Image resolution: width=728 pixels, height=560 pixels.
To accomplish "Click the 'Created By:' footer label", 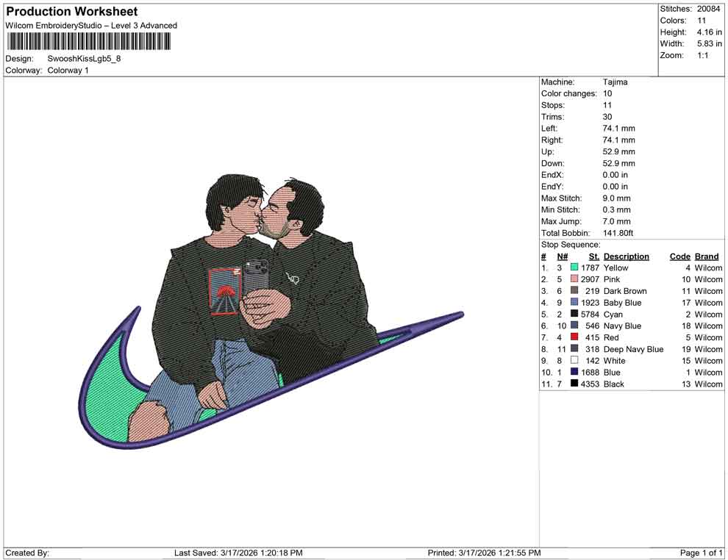I will click(x=27, y=553).
